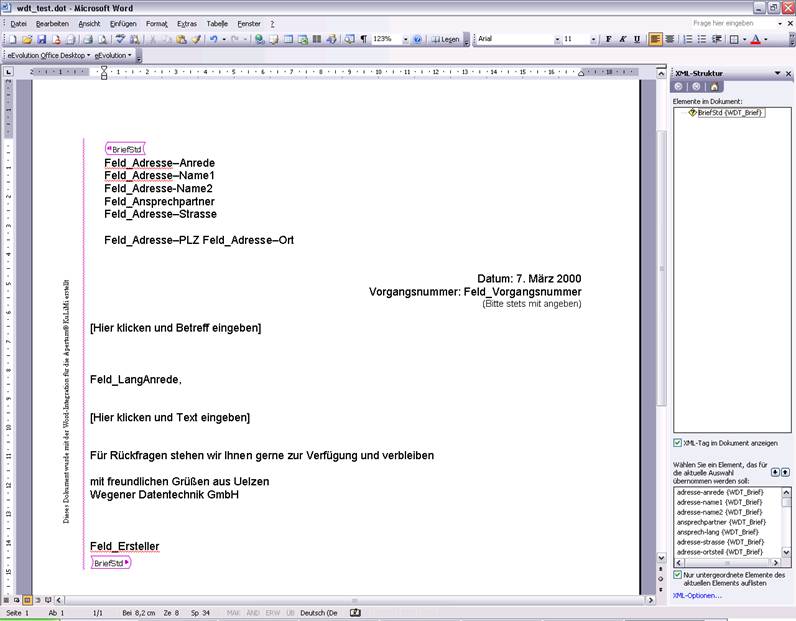Open eEvolution toolbar menu
The height and width of the screenshot is (621, 796).
point(113,55)
